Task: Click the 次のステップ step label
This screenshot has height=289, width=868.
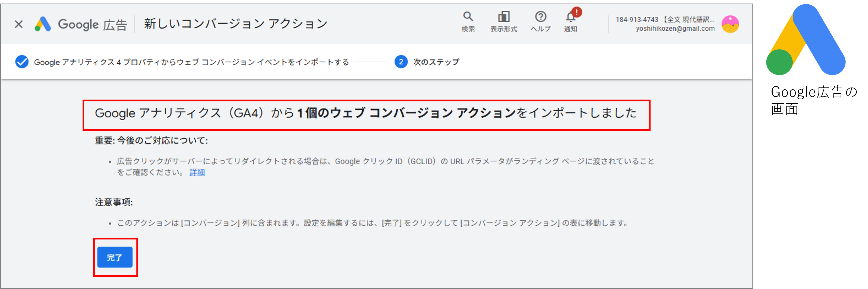Action: 436,62
